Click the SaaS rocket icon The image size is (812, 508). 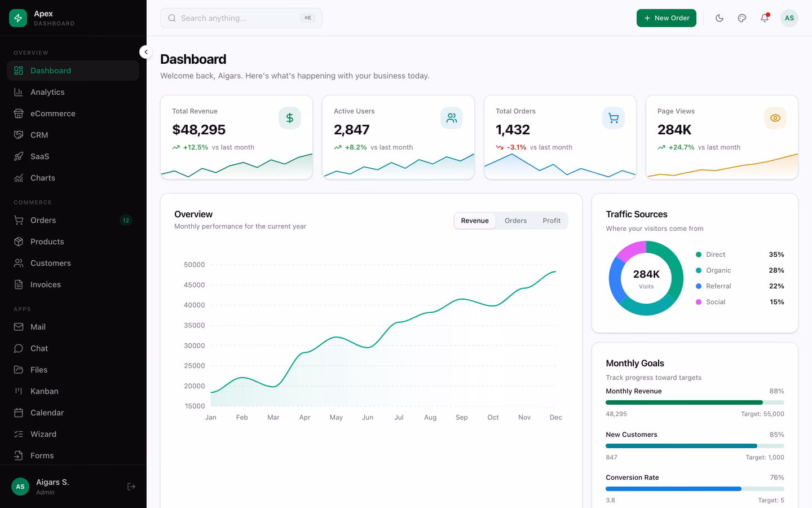19,156
